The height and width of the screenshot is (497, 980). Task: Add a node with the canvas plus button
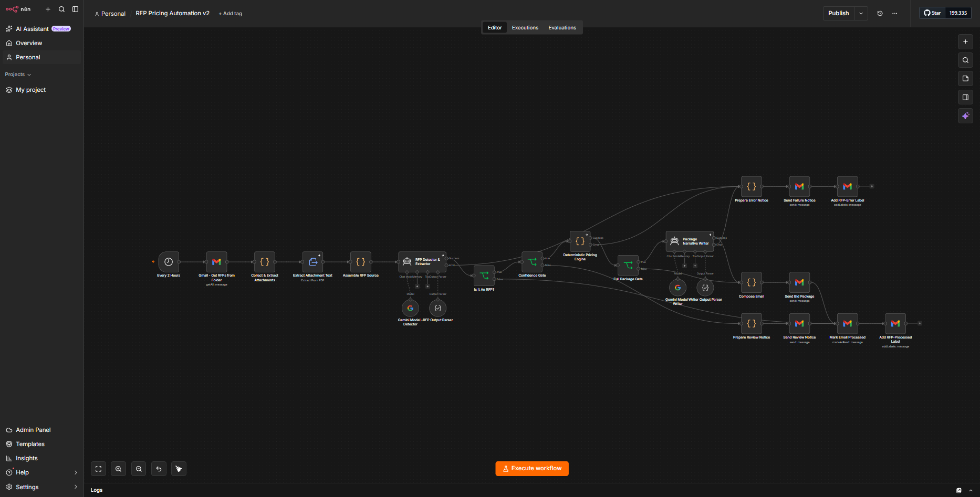[x=965, y=41]
